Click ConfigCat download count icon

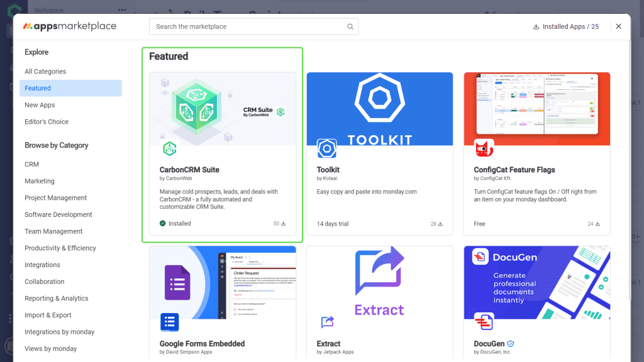(x=597, y=224)
